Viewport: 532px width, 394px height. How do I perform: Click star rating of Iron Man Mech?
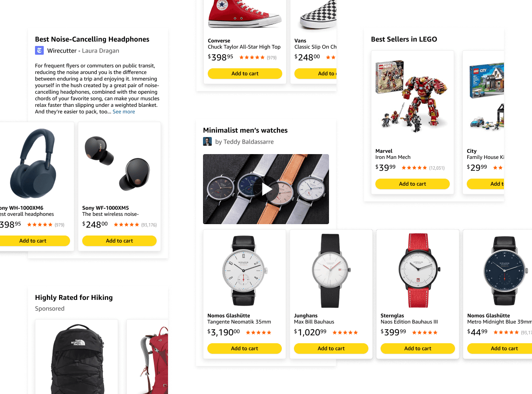coord(414,168)
